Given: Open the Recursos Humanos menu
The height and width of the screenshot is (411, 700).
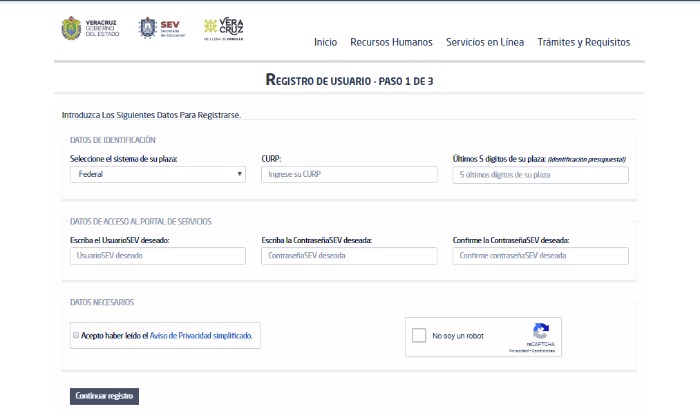Looking at the screenshot, I should click(391, 42).
